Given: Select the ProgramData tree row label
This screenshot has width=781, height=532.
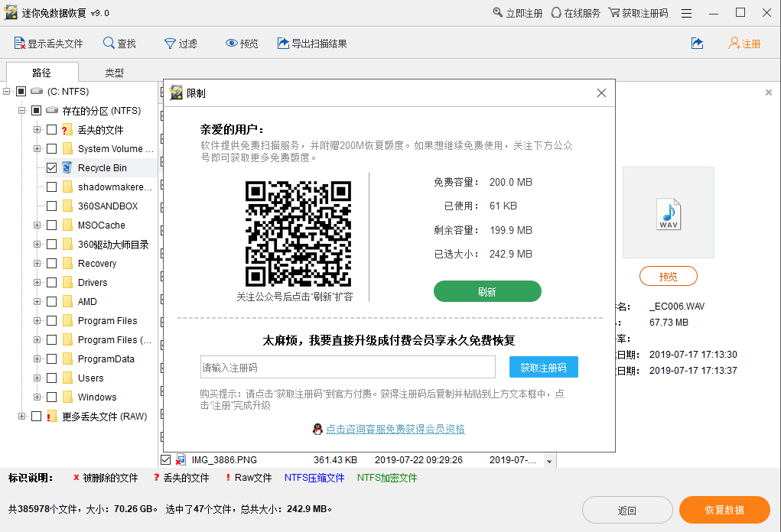Looking at the screenshot, I should (x=106, y=358).
